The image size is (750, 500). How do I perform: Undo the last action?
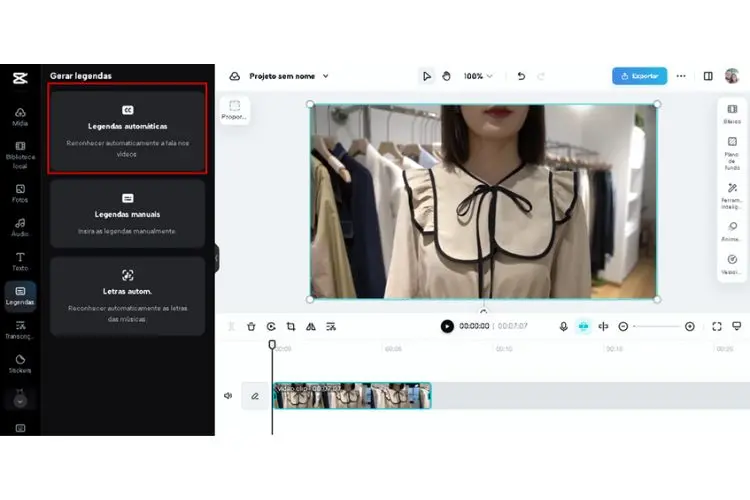[521, 77]
